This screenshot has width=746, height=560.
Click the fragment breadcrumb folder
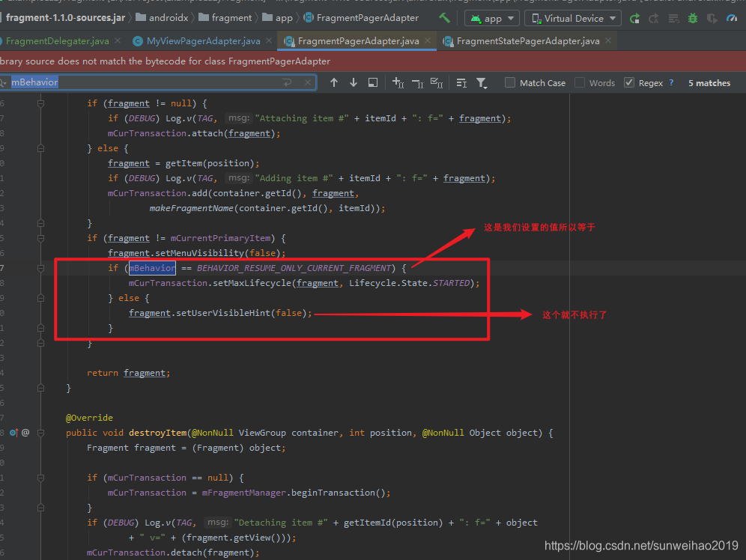(x=225, y=18)
